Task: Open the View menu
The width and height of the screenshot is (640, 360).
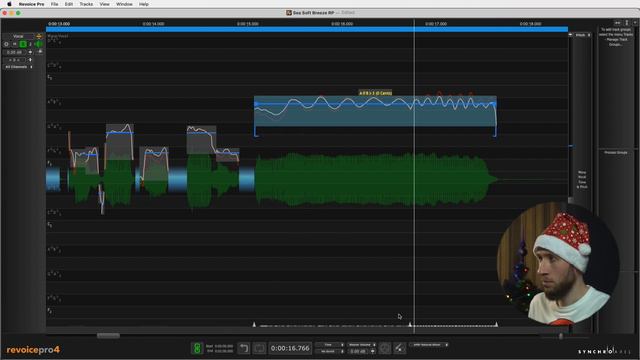Action: [x=104, y=4]
